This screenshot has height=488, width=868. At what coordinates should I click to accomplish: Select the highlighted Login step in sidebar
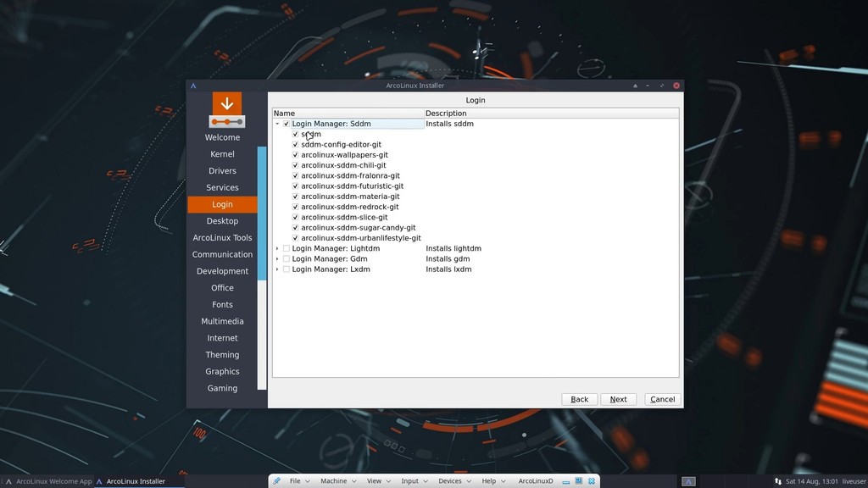click(223, 205)
